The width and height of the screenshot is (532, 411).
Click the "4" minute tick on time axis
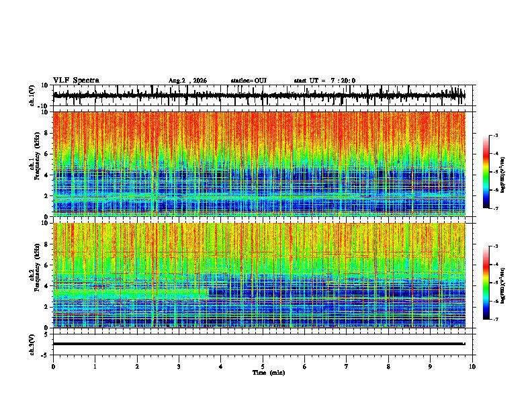[x=221, y=367]
